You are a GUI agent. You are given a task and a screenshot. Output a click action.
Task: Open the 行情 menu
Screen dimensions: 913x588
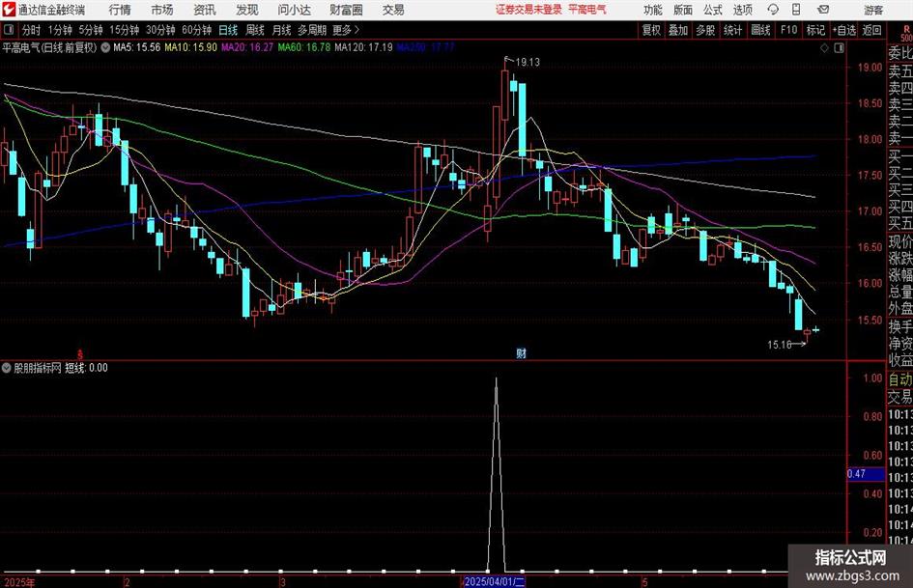[120, 10]
